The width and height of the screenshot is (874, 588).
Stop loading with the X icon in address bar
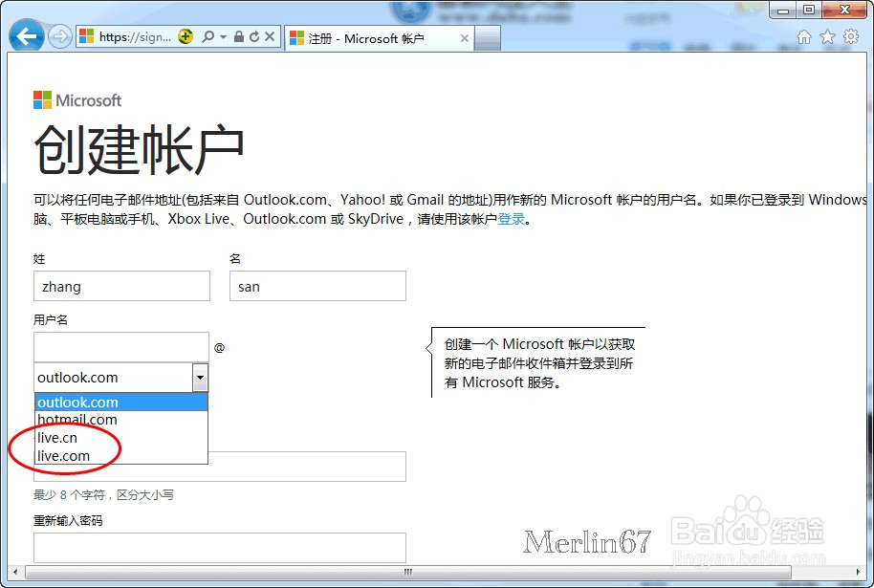click(270, 36)
